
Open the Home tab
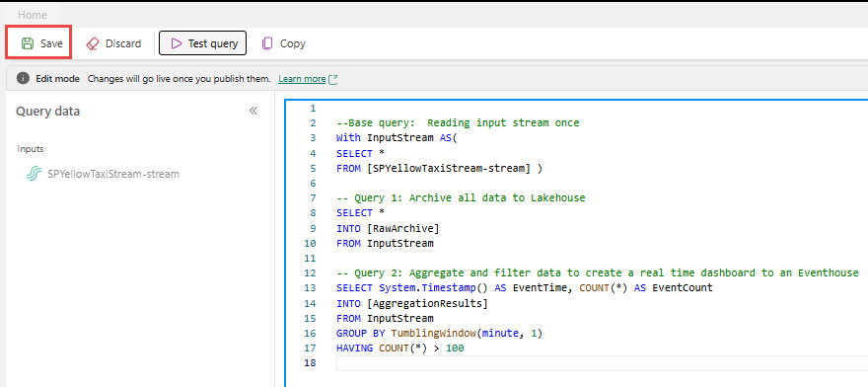[x=33, y=15]
